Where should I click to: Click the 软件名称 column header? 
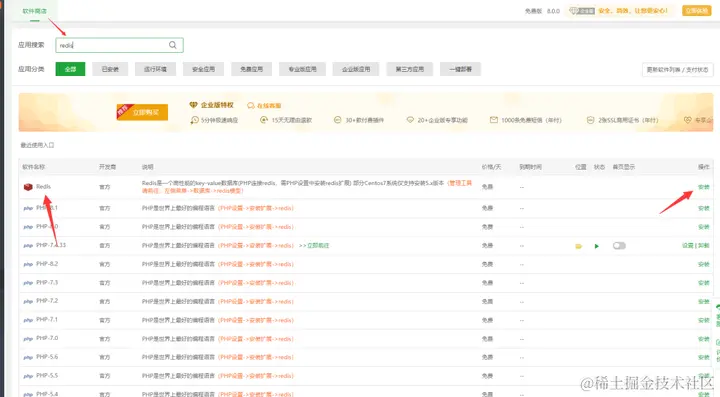coord(34,167)
